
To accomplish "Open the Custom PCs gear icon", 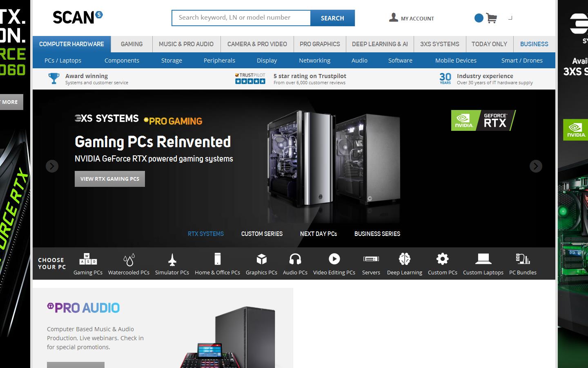I will pyautogui.click(x=442, y=259).
